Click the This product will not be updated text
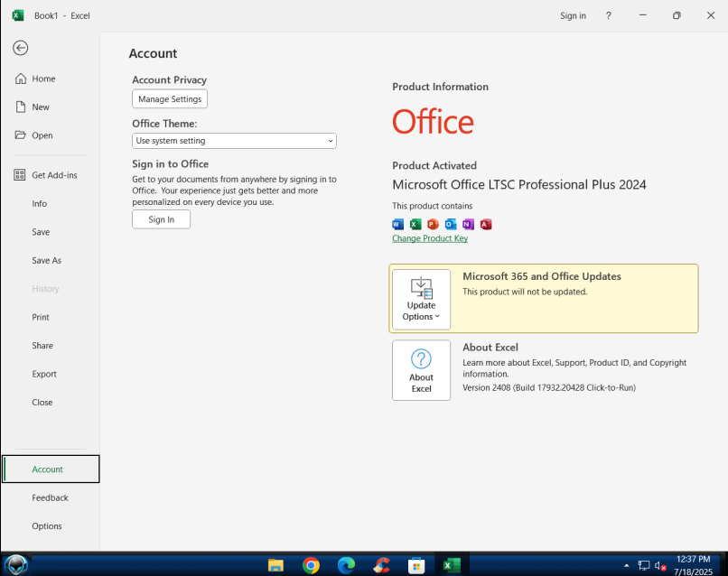This screenshot has height=576, width=728. tap(525, 292)
